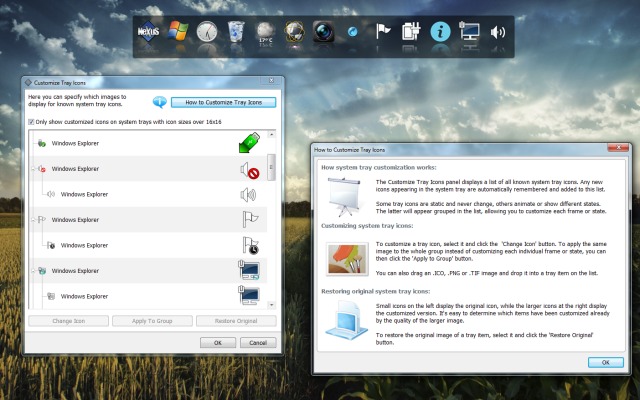Viewport: 640px width, 400px height.
Task: Collapse the network monitor Windows Explorer group
Action: (33, 271)
